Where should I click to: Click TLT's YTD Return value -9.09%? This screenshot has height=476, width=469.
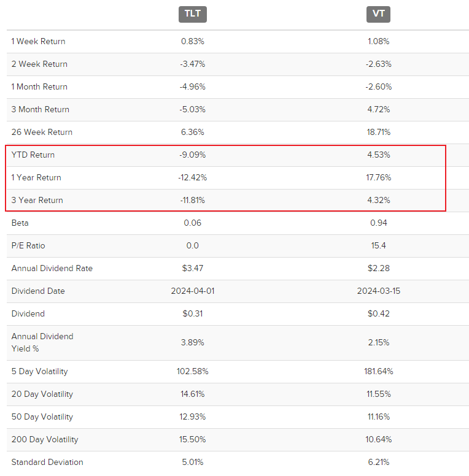(193, 155)
